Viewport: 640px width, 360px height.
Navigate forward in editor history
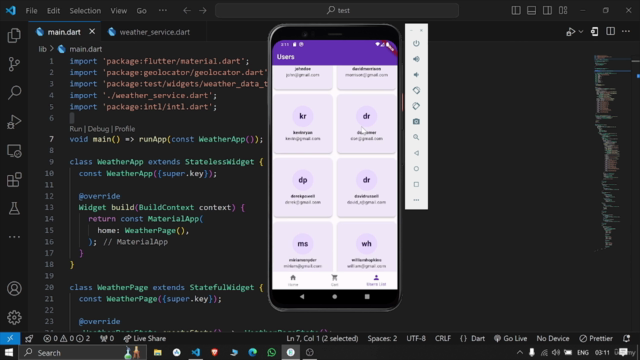(x=203, y=11)
